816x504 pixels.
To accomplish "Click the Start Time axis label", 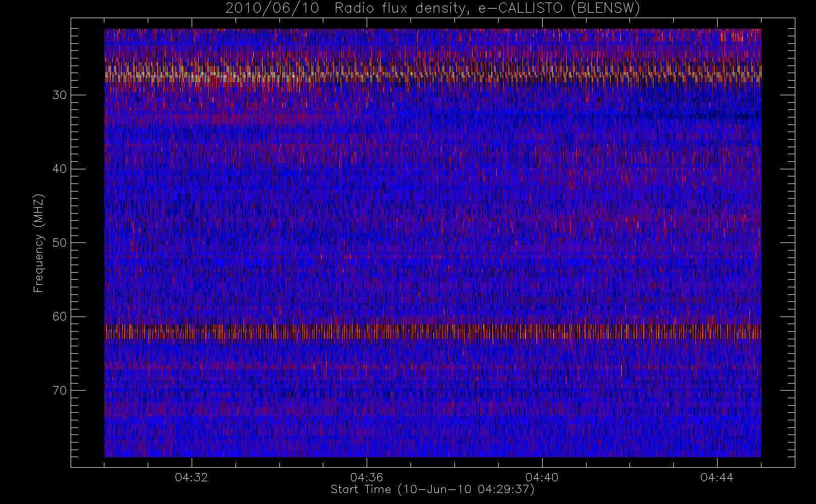I will coord(433,489).
